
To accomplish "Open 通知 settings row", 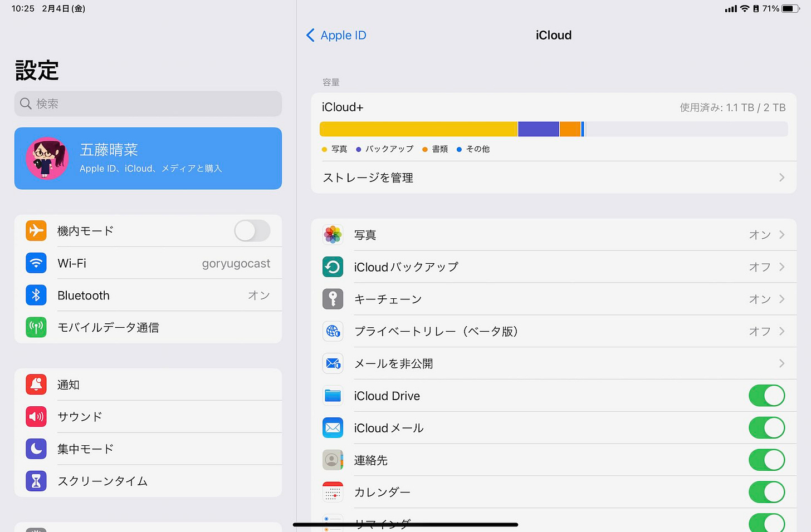I will click(148, 385).
